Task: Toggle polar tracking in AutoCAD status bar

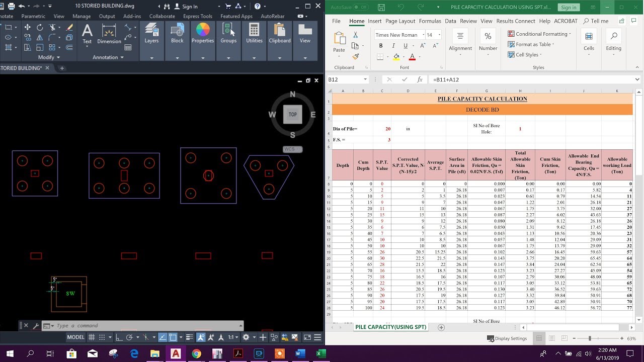Action: (130, 337)
